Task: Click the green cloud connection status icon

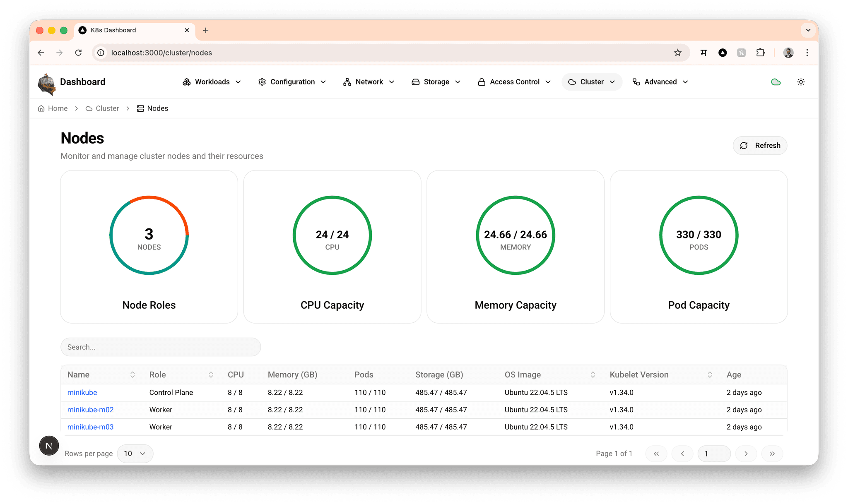Action: coord(776,82)
